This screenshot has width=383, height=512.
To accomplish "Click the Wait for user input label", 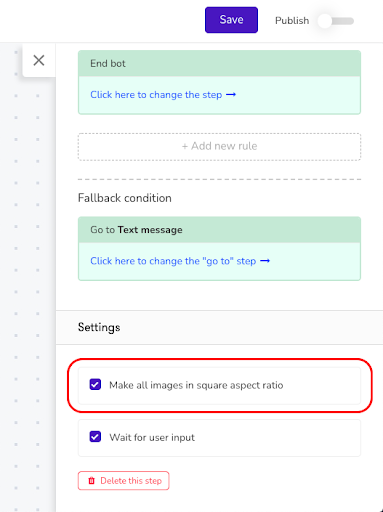I will [152, 437].
